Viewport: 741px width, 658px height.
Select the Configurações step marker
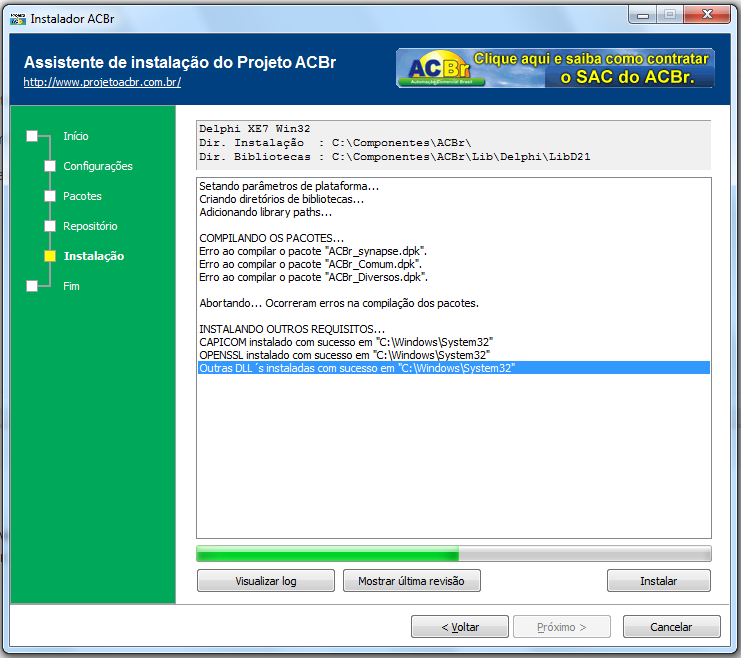[50, 166]
